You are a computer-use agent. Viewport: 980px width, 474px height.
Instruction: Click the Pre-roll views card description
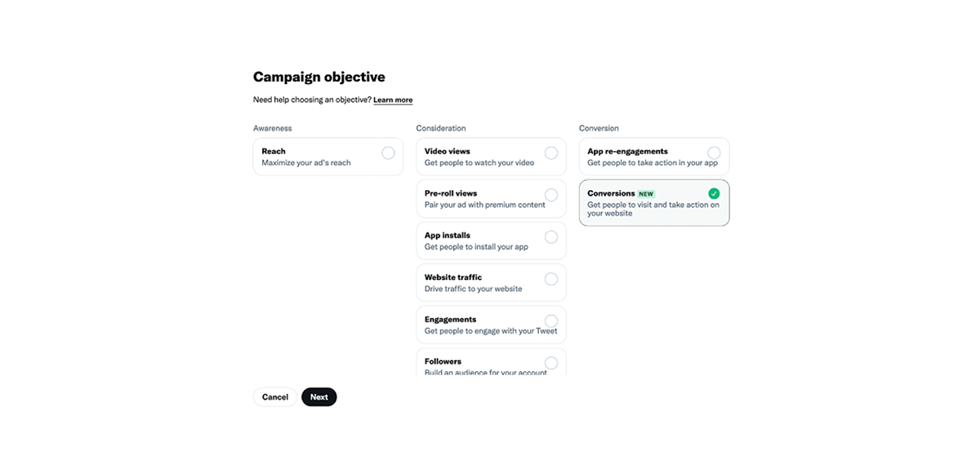point(485,205)
